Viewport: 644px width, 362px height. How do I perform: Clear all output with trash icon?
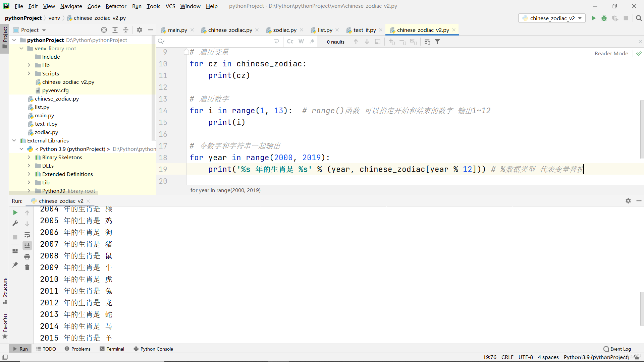coord(27,267)
